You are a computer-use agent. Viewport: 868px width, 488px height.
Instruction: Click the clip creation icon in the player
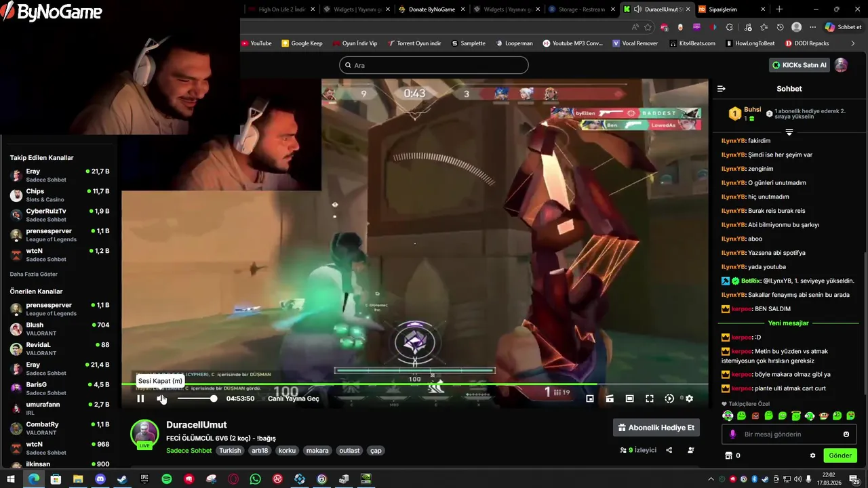coord(610,399)
